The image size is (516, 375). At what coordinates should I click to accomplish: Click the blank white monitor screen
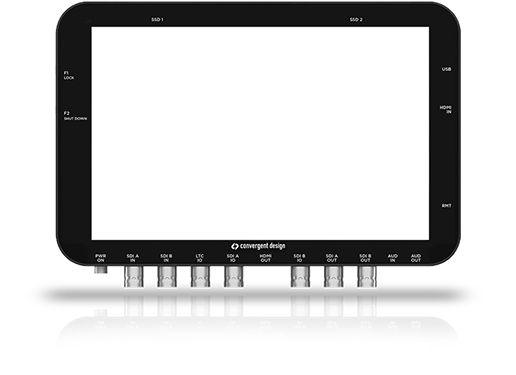coord(260,133)
